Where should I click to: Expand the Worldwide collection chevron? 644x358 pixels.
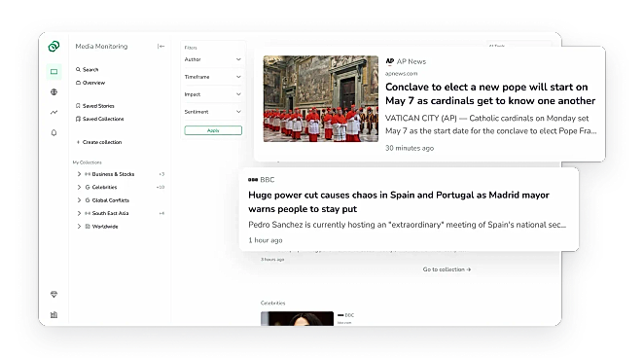click(79, 227)
